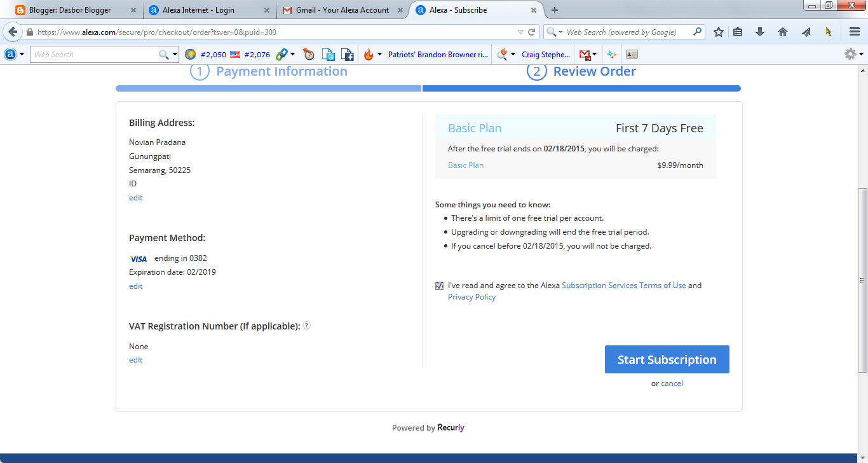This screenshot has height=463, width=868.
Task: Expand the hot pages flame dropdown
Action: click(x=380, y=55)
